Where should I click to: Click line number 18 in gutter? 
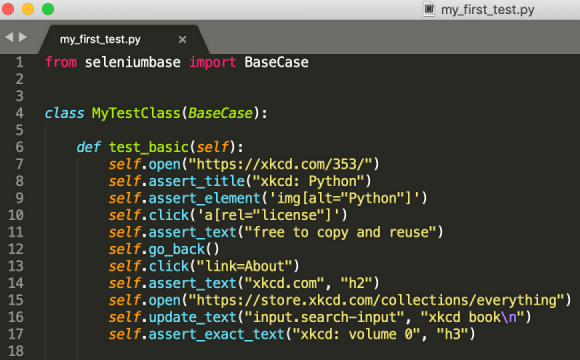(16, 351)
